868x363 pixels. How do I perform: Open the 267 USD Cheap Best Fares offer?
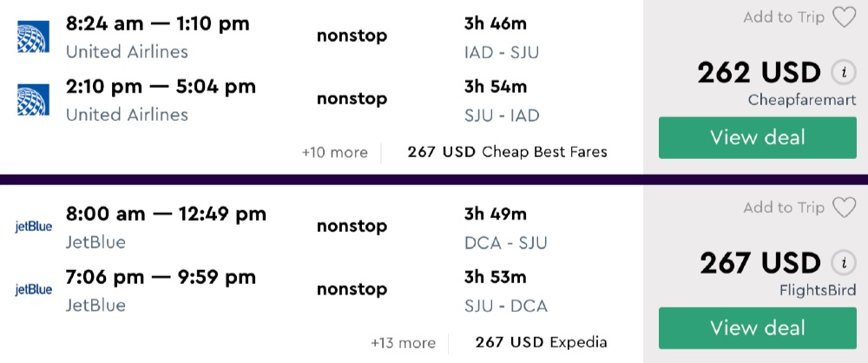pyautogui.click(x=507, y=152)
